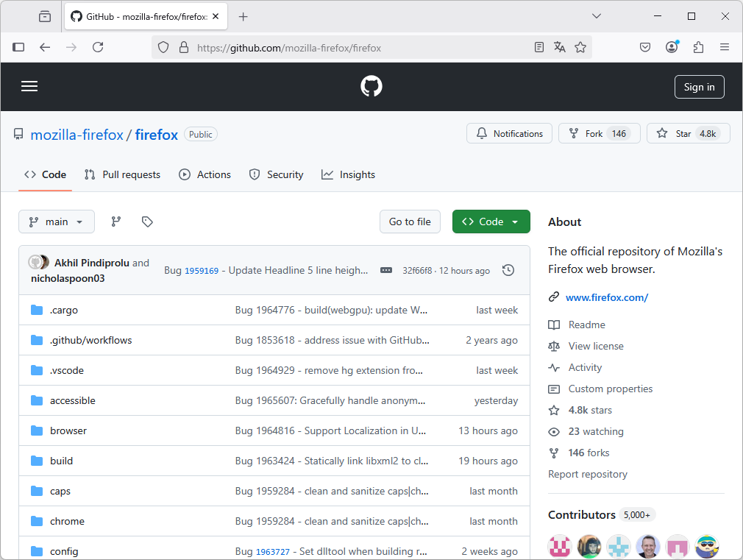
Task: Open the bell icon for Notifications
Action: click(482, 133)
